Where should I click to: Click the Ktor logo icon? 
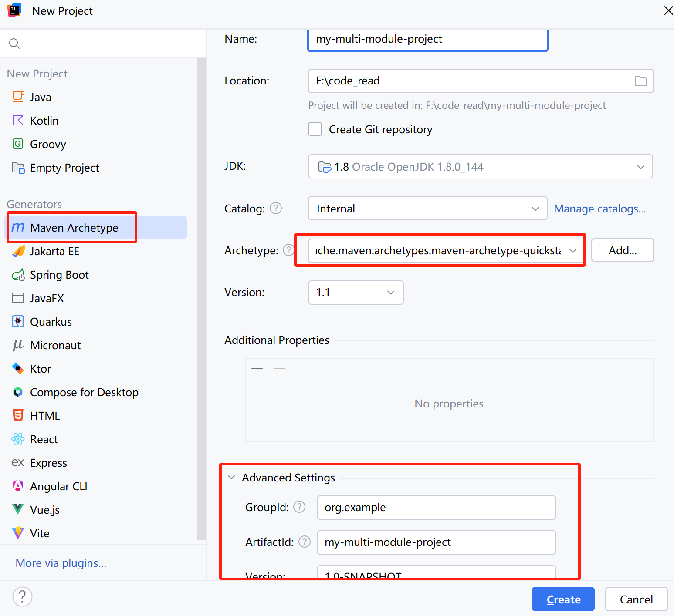point(18,369)
